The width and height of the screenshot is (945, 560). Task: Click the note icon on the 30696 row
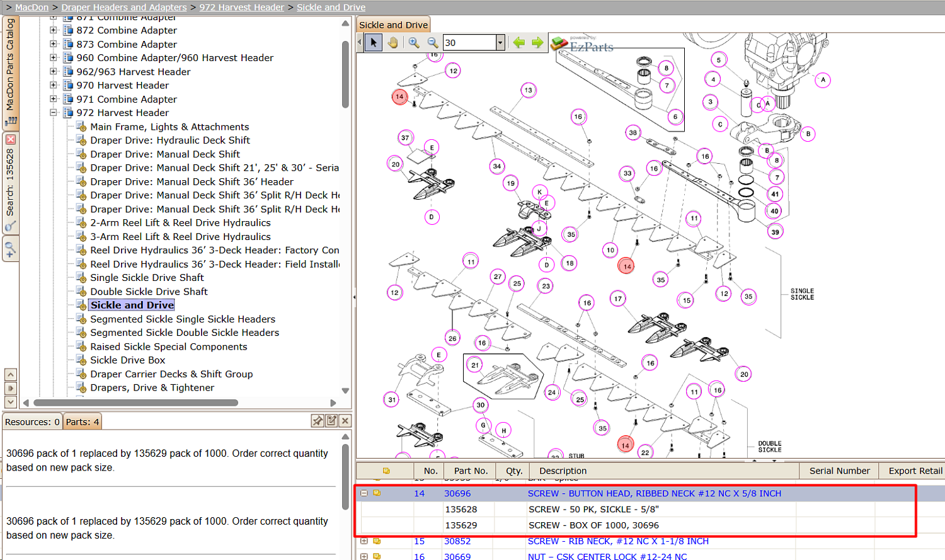point(377,493)
